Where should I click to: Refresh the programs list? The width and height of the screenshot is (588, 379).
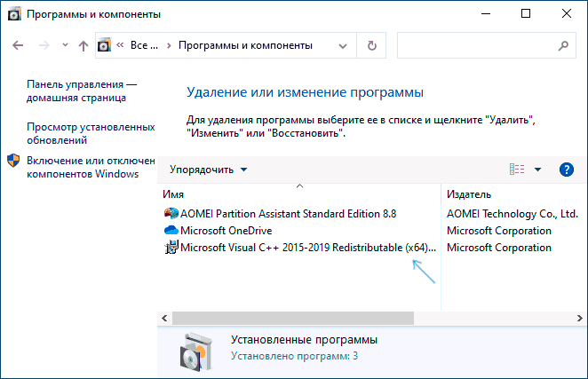371,46
